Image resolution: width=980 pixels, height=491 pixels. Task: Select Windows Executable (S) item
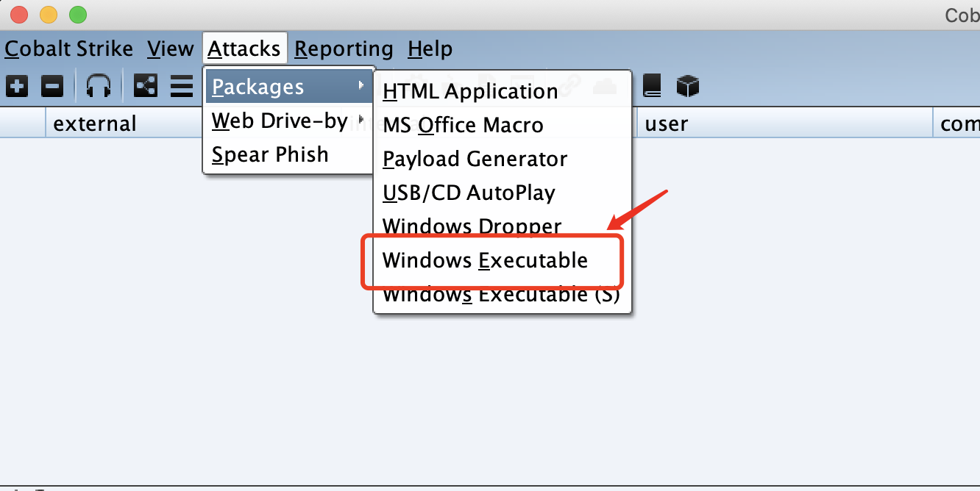[x=501, y=295]
